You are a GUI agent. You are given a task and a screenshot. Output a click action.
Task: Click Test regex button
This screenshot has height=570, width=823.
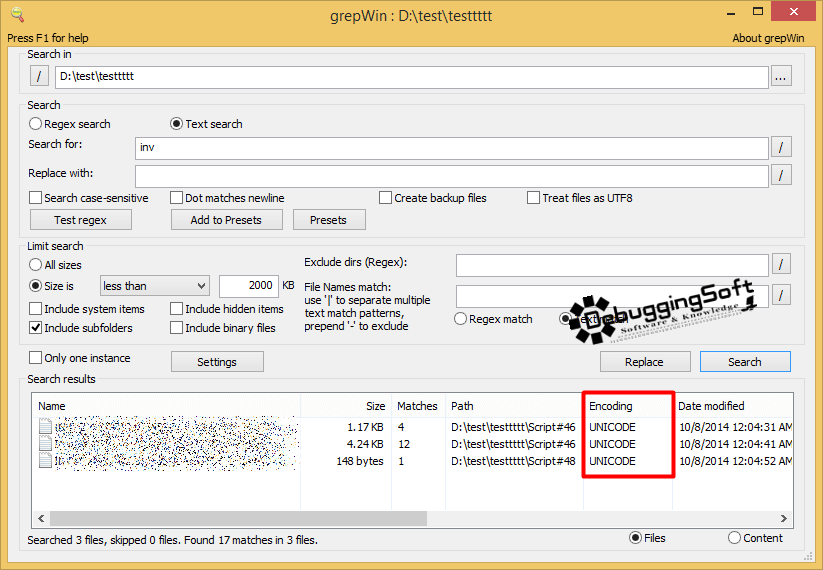point(80,220)
